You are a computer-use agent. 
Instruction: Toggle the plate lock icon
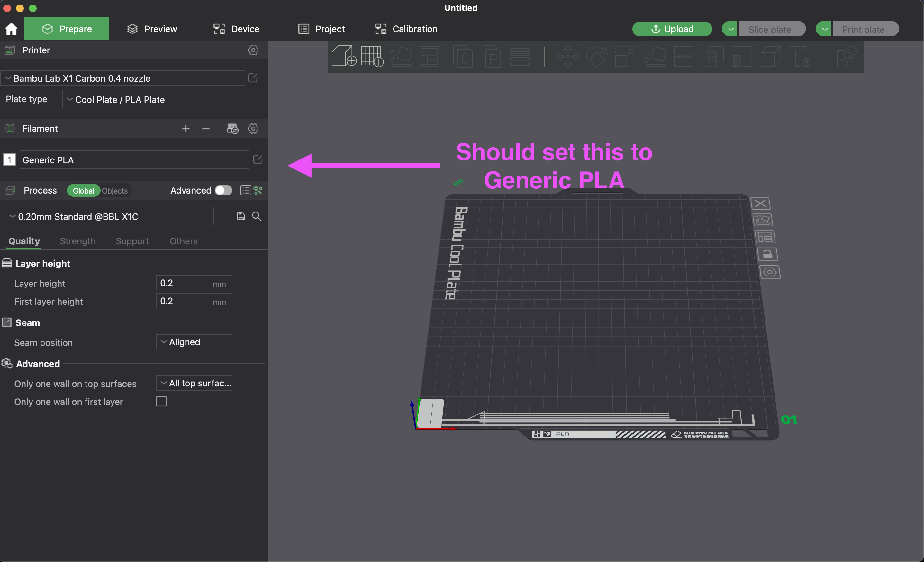[x=768, y=255]
